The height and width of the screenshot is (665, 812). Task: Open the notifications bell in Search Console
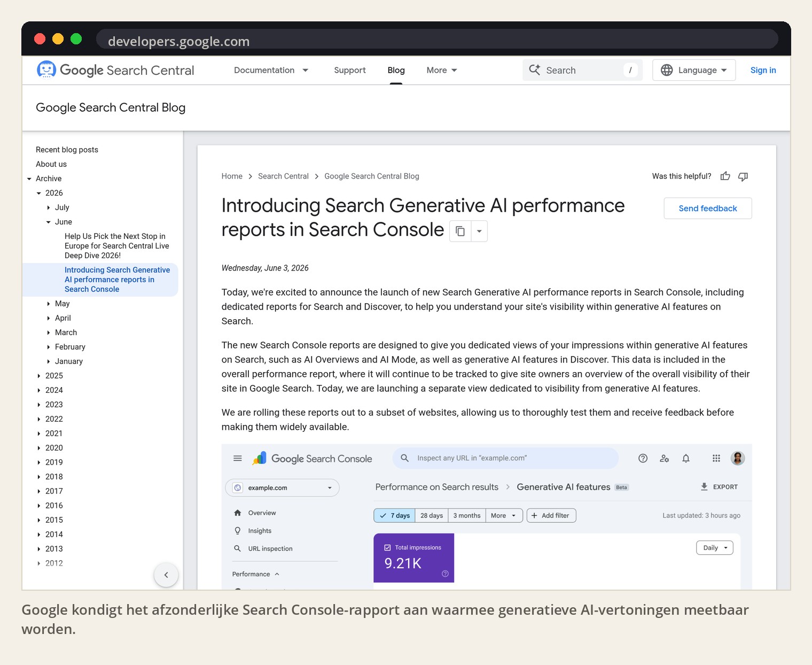(x=686, y=458)
